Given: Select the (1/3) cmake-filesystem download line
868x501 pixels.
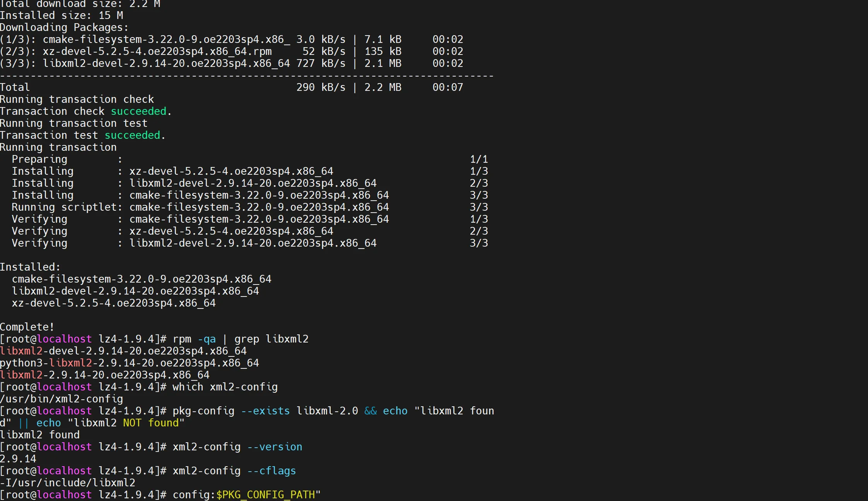Looking at the screenshot, I should click(x=232, y=39).
